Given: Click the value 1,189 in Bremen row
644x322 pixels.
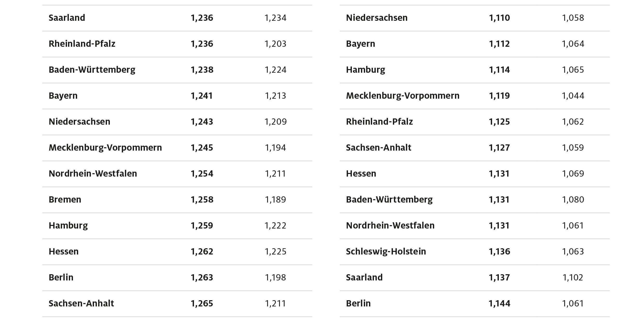Looking at the screenshot, I should coord(275,200).
